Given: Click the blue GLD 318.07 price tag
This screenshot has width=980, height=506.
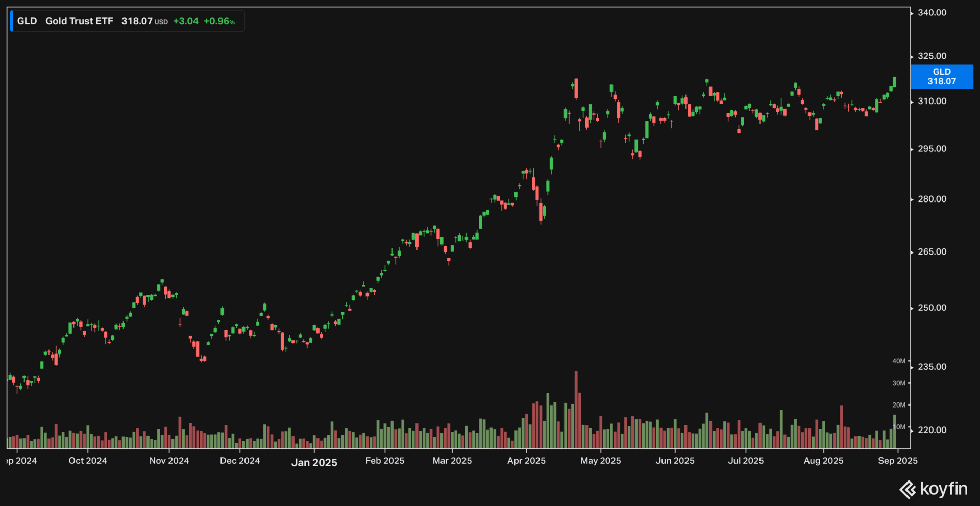Looking at the screenshot, I should tap(942, 77).
